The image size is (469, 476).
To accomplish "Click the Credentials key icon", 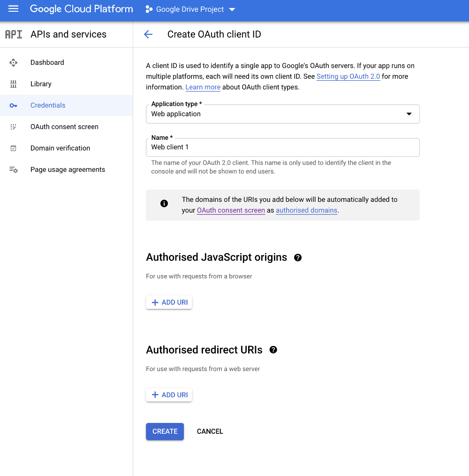I will point(13,105).
